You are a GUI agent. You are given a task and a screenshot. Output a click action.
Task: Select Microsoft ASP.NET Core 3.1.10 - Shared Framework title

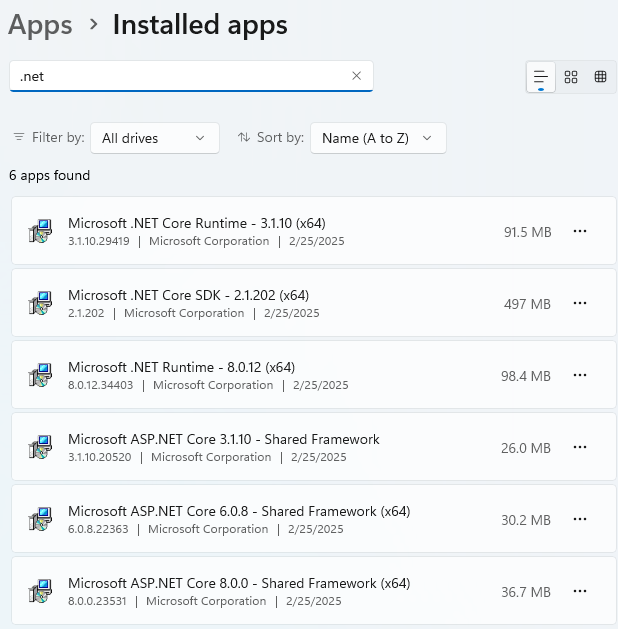pos(223,439)
